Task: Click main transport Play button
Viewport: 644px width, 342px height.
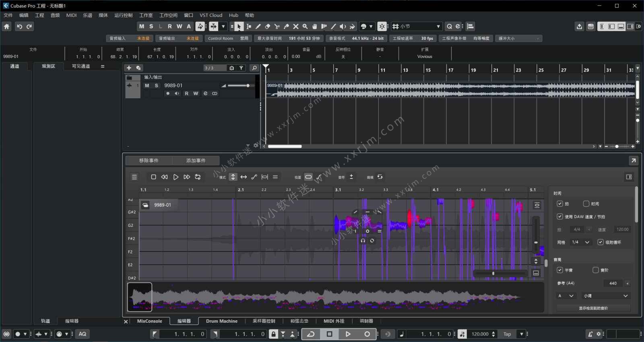Action: click(348, 334)
